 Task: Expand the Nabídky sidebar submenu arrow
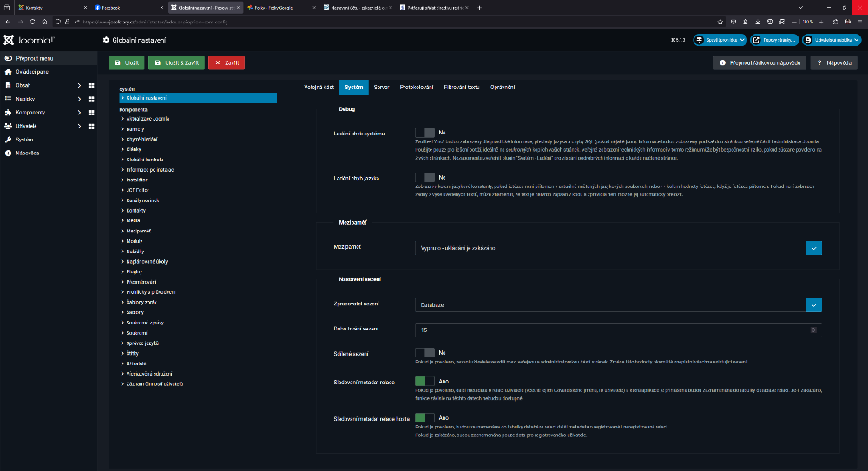[x=79, y=99]
